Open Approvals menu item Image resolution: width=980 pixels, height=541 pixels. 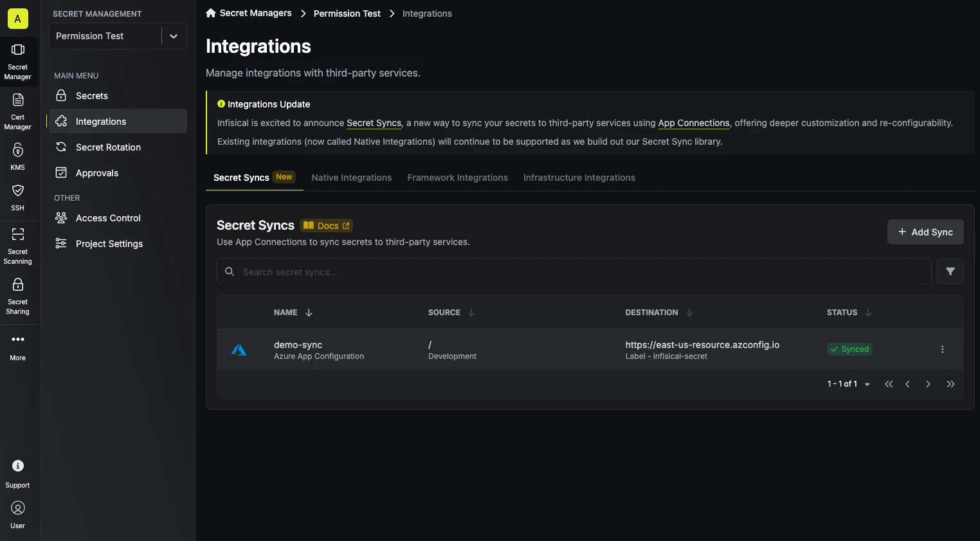point(118,173)
